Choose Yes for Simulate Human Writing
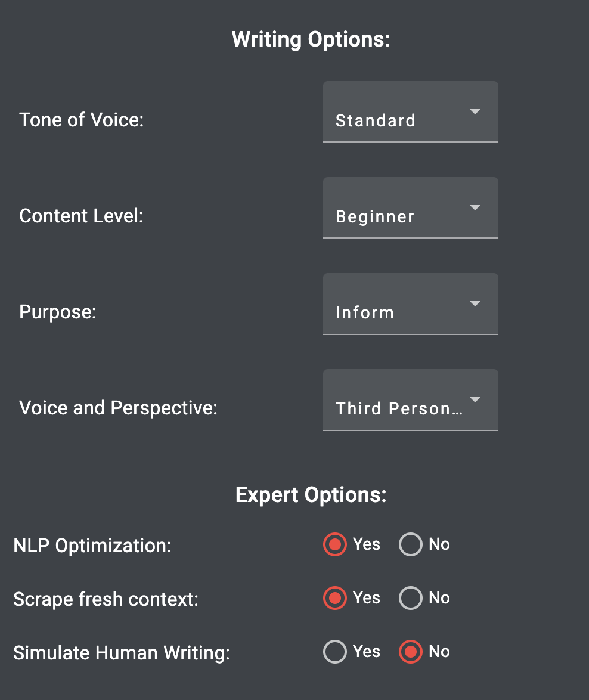589x700 pixels. (335, 652)
